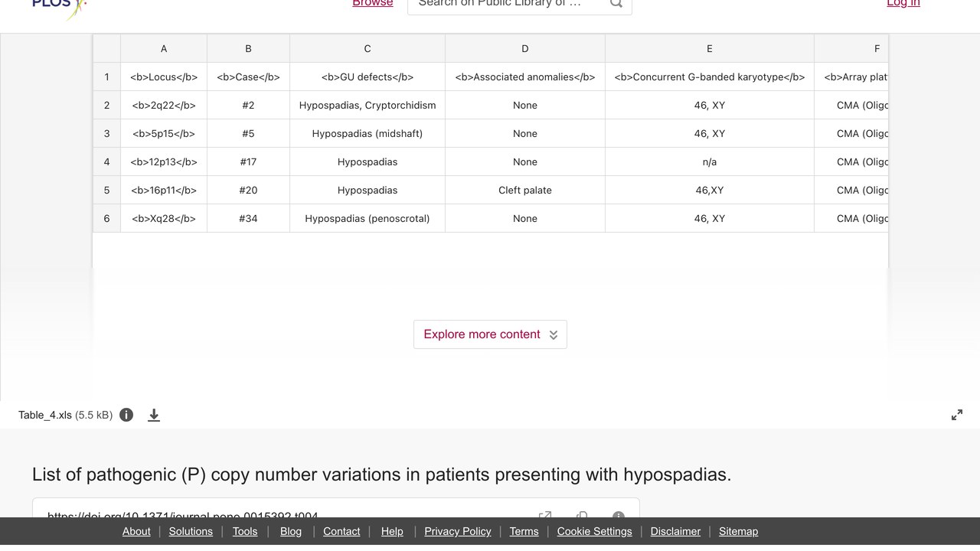The image size is (980, 551).
Task: Select column A header
Action: [x=164, y=48]
